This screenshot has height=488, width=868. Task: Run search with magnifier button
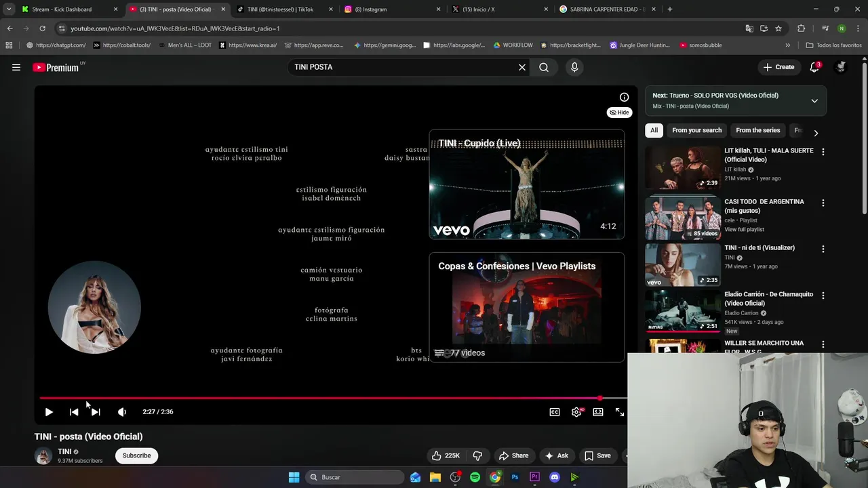click(544, 67)
